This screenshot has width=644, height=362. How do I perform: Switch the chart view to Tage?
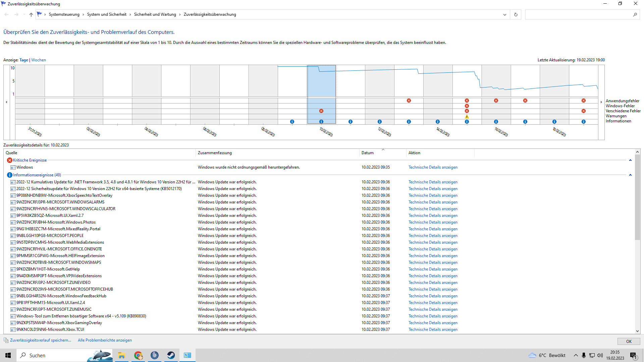click(x=24, y=60)
